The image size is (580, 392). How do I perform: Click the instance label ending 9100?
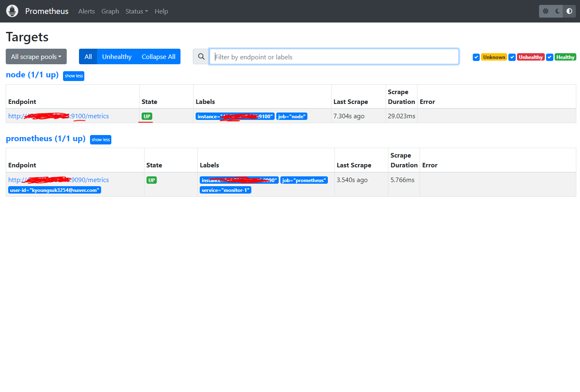pos(235,117)
